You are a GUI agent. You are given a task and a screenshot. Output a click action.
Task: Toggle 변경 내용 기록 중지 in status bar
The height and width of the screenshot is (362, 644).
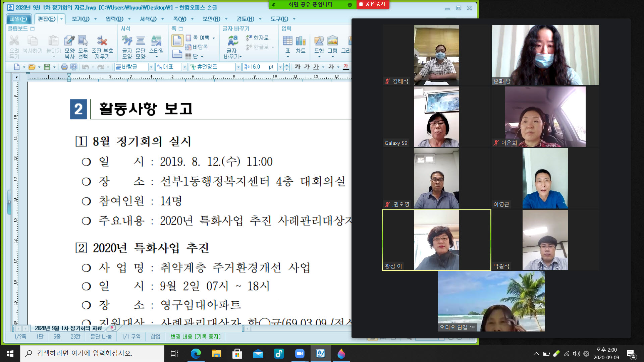pos(196,337)
